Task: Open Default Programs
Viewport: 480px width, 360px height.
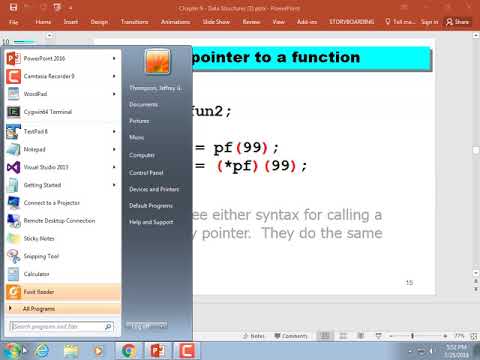Action: 151,206
